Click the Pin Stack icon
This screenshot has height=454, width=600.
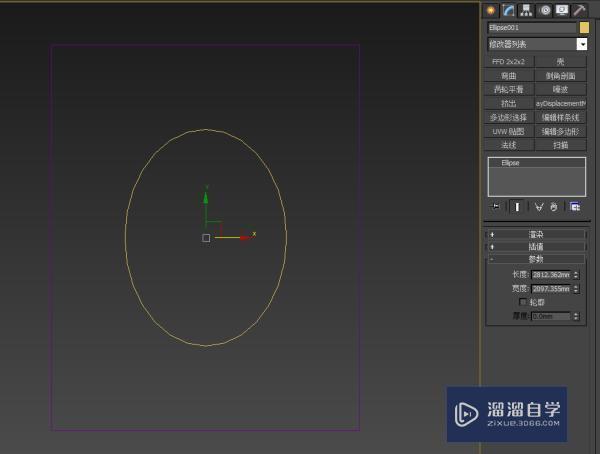495,207
